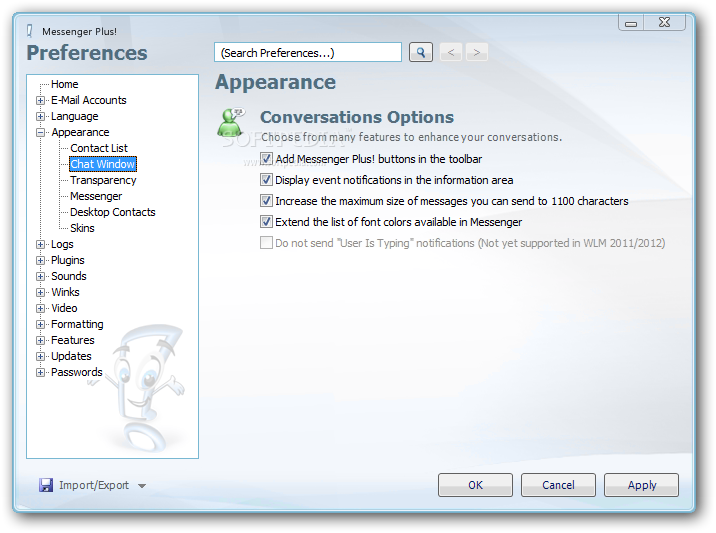This screenshot has height=533, width=716.
Task: Select the Plugins tree label
Action: (x=68, y=260)
